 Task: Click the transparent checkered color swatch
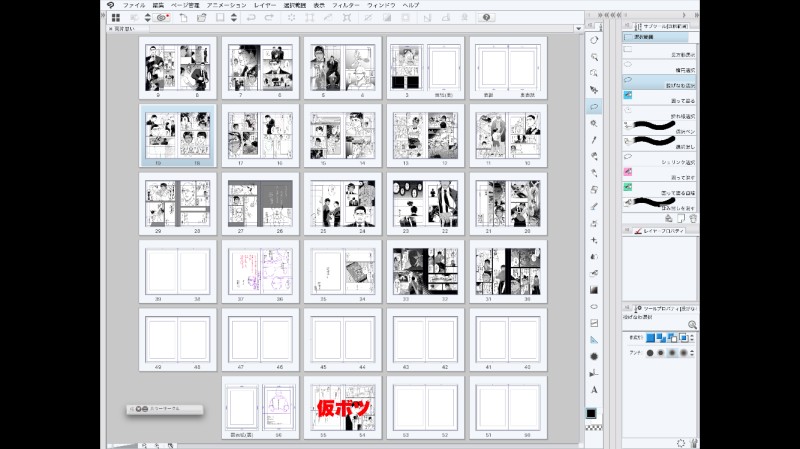pos(593,428)
